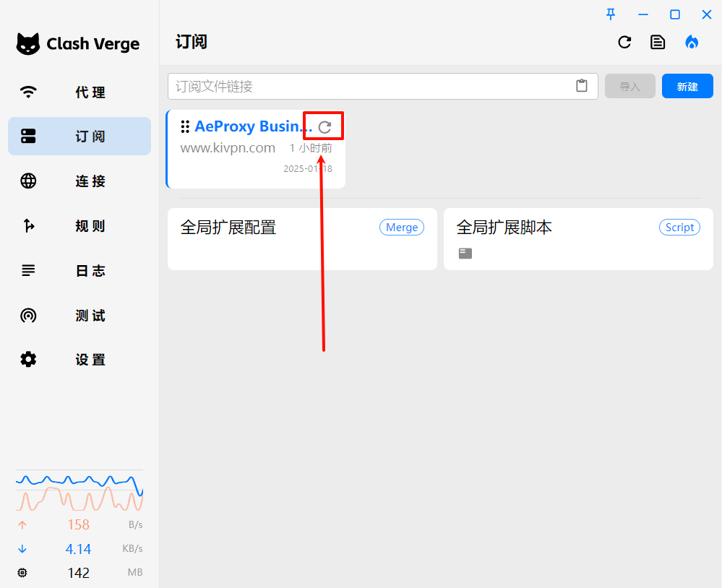Pin the window with the pushpin icon
The width and height of the screenshot is (722, 588).
tap(611, 14)
